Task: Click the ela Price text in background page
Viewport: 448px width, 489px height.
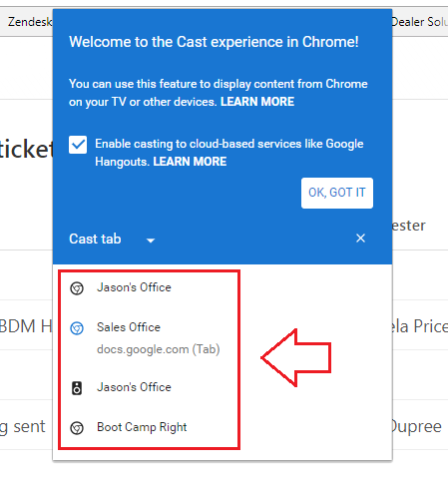Action: [x=419, y=326]
